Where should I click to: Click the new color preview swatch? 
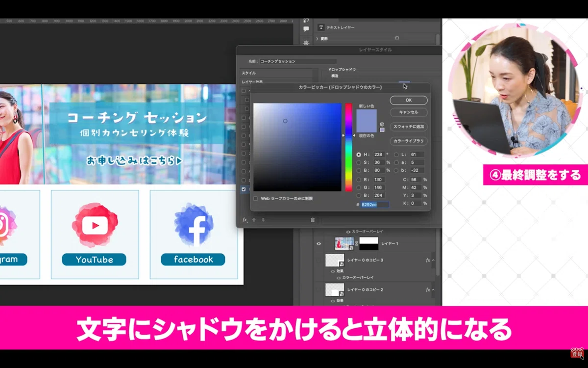click(x=367, y=116)
